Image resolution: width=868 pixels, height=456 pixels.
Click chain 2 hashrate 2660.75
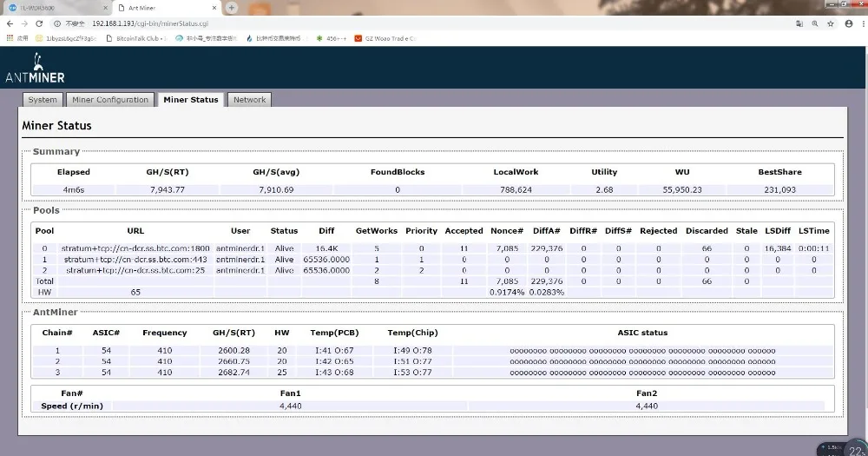click(233, 361)
